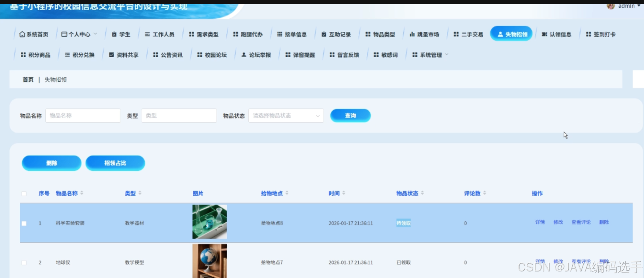Click the icon beside 资料共享
The height and width of the screenshot is (278, 644).
click(112, 55)
